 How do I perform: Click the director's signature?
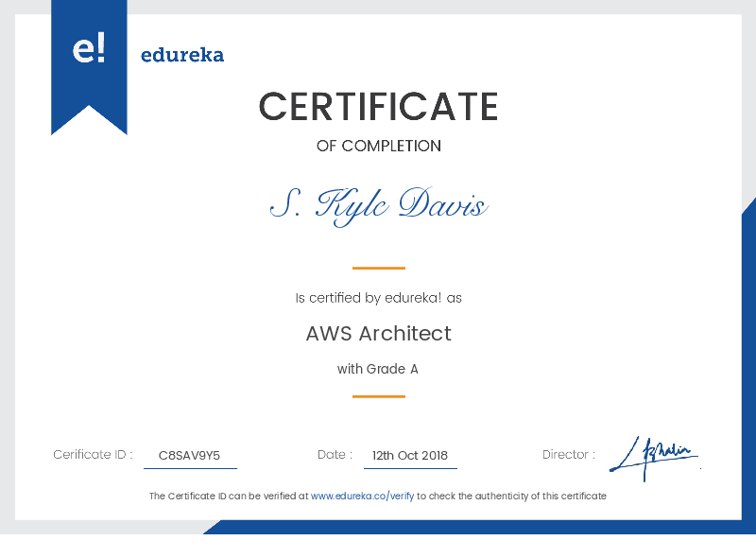[x=654, y=458]
